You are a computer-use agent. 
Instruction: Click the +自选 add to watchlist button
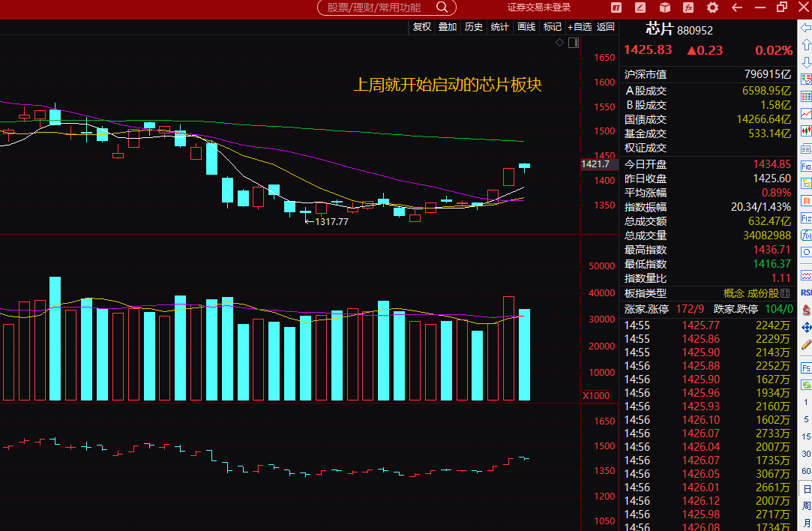[579, 27]
